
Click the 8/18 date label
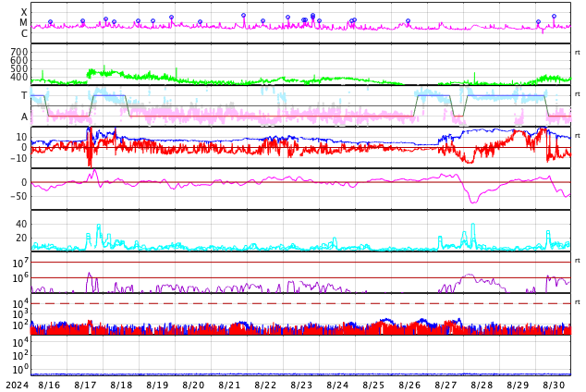(x=121, y=385)
